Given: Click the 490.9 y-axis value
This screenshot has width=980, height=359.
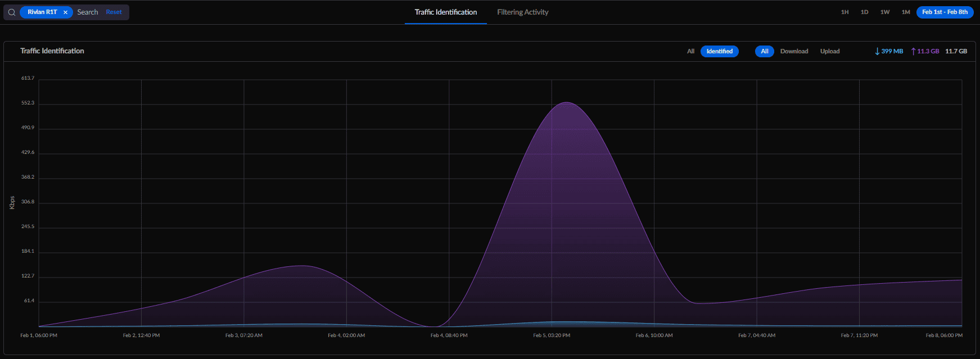Looking at the screenshot, I should coord(28,128).
